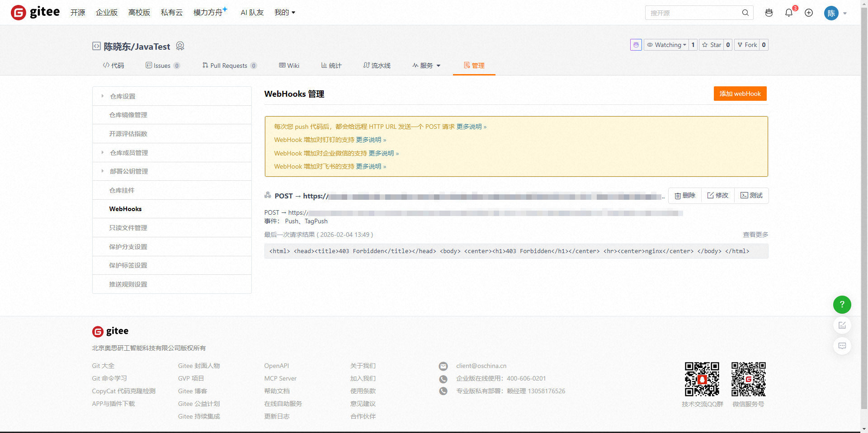Click the badge icon beside JavaTest
The image size is (868, 433).
(180, 46)
